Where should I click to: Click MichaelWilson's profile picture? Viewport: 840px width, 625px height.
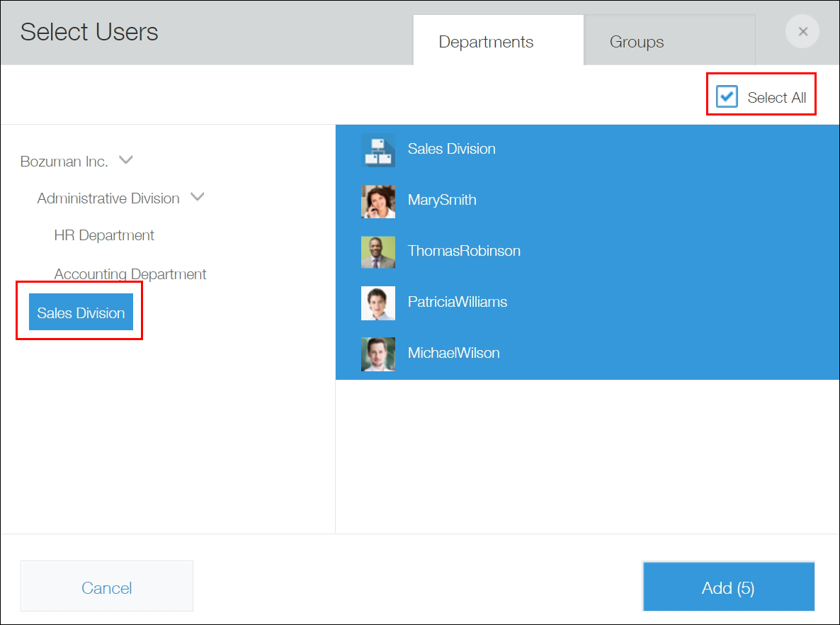[378, 354]
